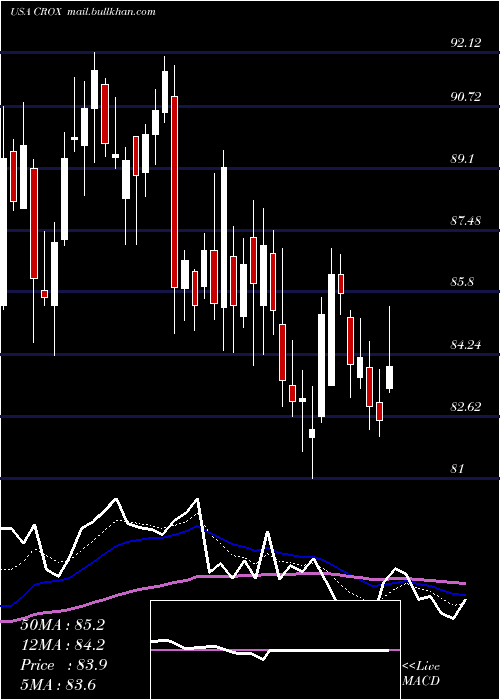Viewport: 500px width, 700px height.
Task: Click the 90.72 price axis label
Action: [x=466, y=96]
